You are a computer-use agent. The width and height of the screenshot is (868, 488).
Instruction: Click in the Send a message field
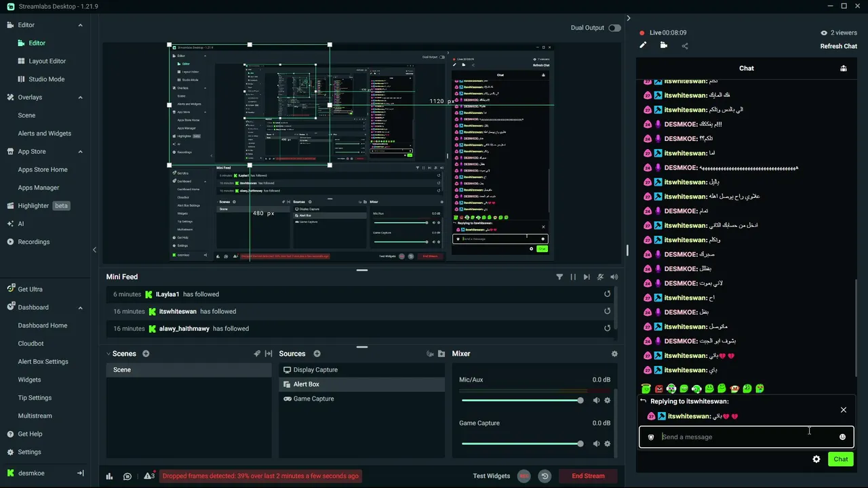tap(746, 437)
